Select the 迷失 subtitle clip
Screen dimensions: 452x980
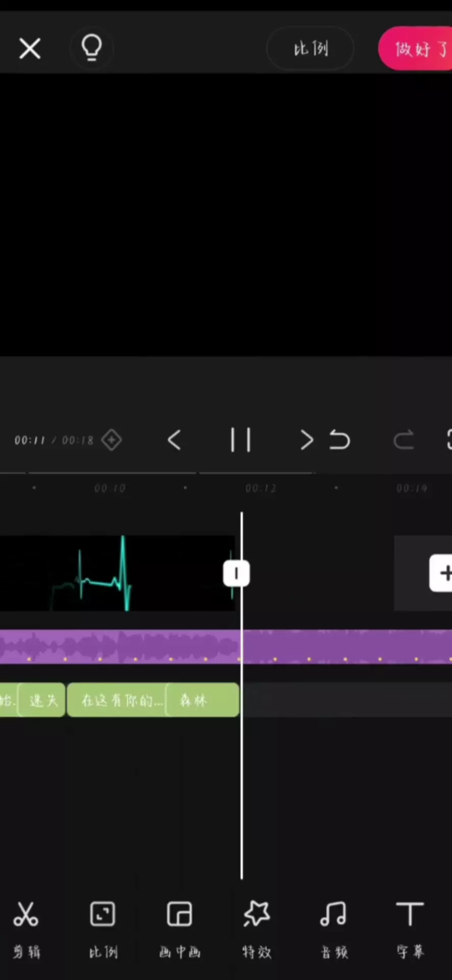click(x=42, y=700)
